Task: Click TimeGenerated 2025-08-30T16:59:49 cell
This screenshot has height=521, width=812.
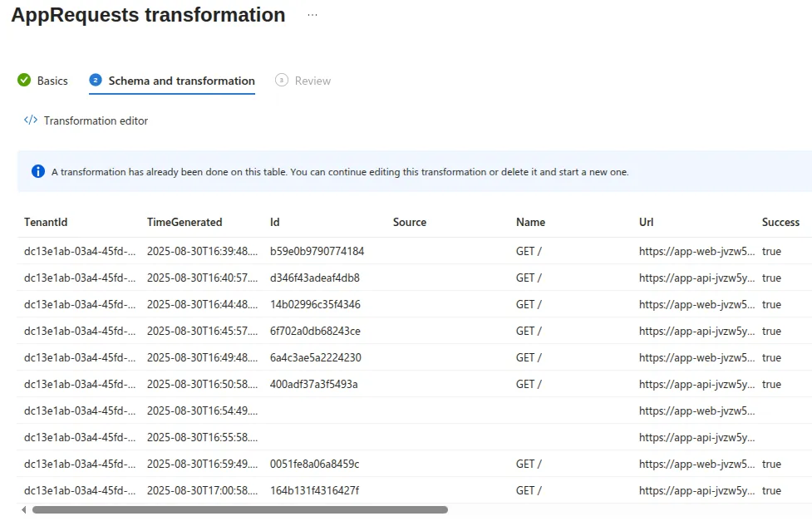Action: point(202,464)
